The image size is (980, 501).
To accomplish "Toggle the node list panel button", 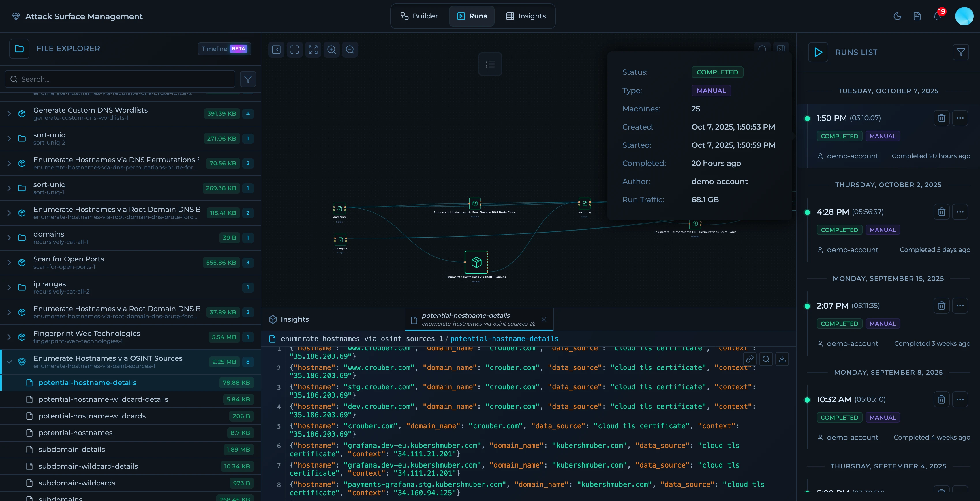I will [490, 64].
